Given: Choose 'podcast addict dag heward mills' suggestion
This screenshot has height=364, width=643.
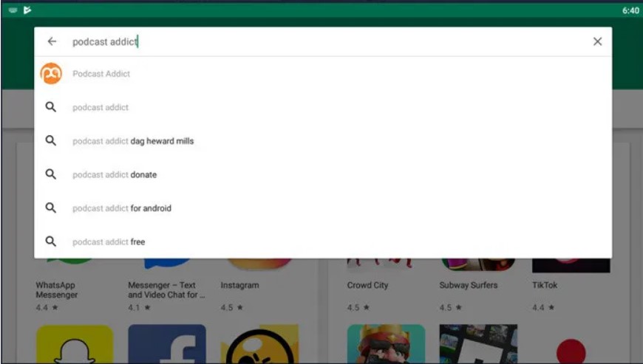Looking at the screenshot, I should pyautogui.click(x=323, y=141).
